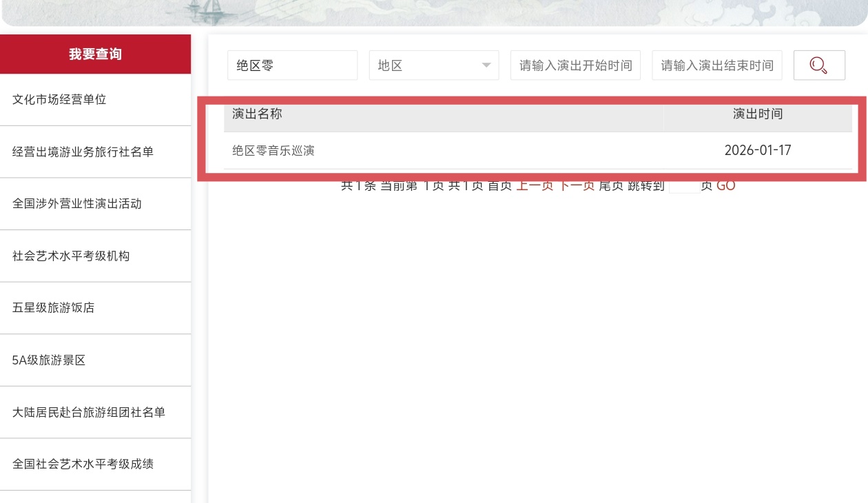Click the GO page jump button
This screenshot has height=503, width=868.
[x=726, y=185]
